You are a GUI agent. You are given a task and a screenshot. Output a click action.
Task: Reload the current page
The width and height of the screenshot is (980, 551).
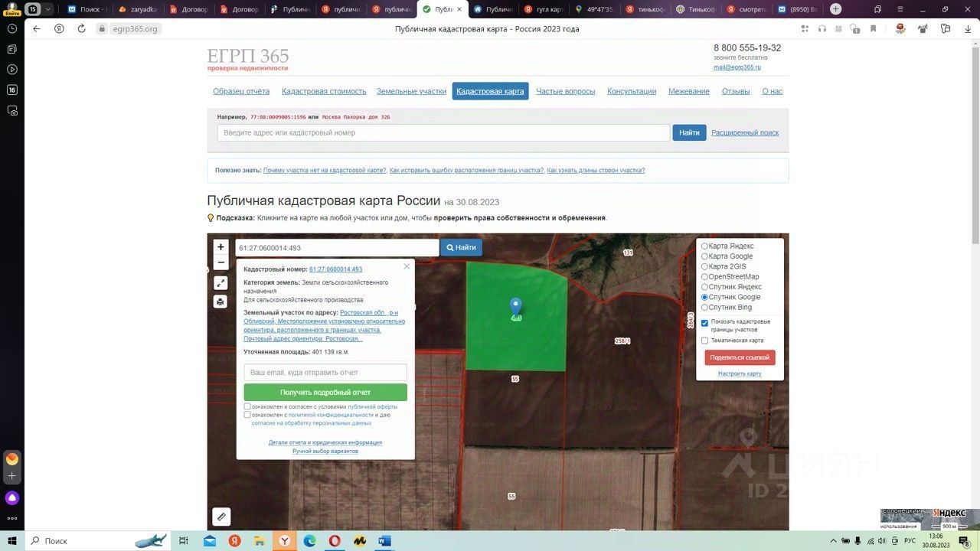(x=81, y=29)
